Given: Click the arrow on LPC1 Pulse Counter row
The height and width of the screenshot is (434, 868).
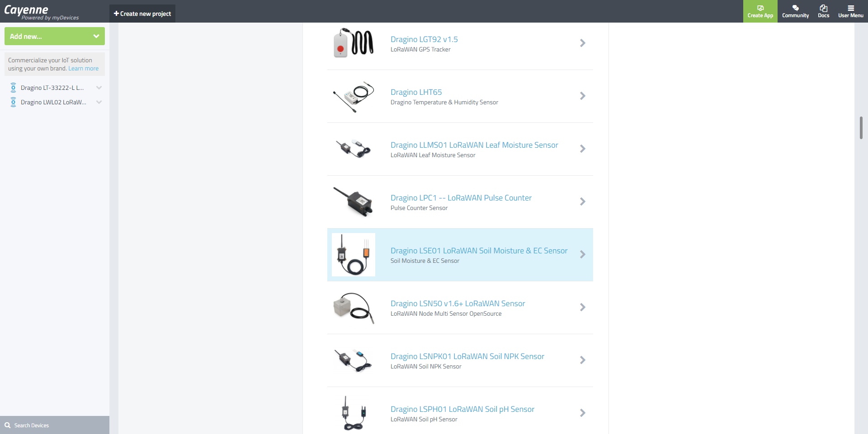Looking at the screenshot, I should 583,201.
